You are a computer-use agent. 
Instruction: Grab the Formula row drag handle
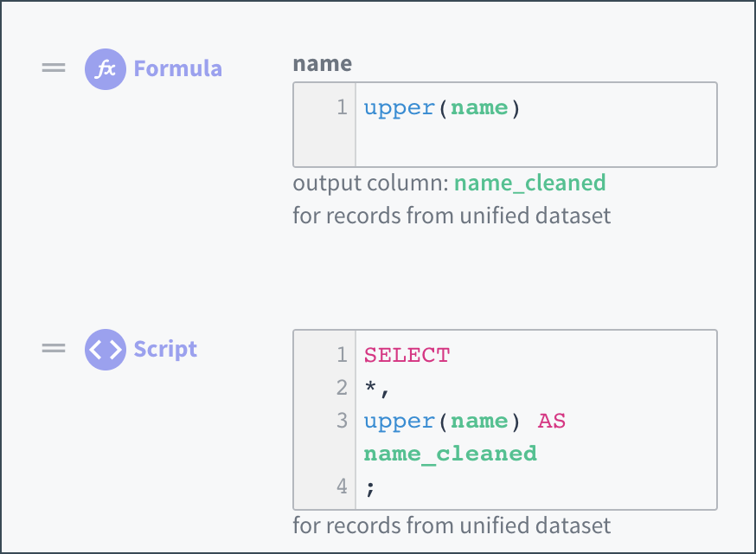[54, 68]
